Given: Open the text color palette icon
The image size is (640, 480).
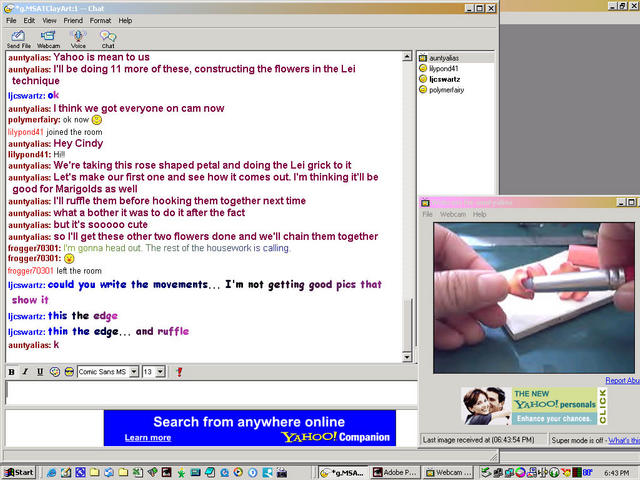Looking at the screenshot, I should click(x=55, y=372).
